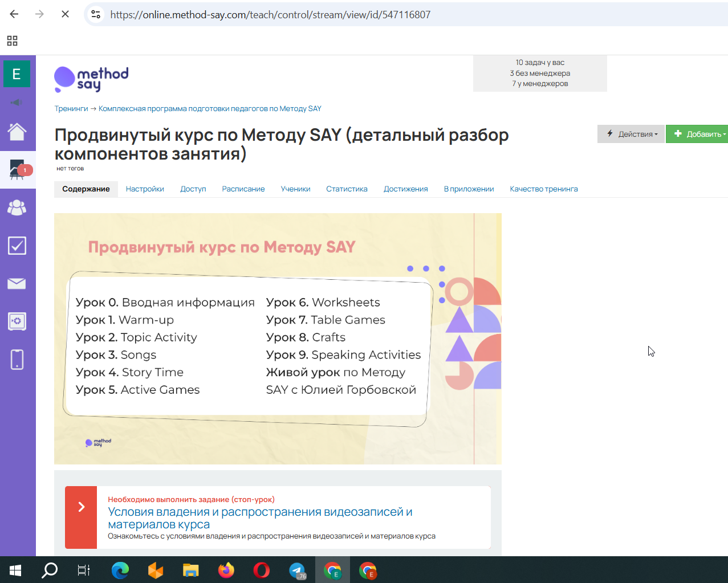Open Task View on taskbar
728x583 pixels.
click(84, 570)
